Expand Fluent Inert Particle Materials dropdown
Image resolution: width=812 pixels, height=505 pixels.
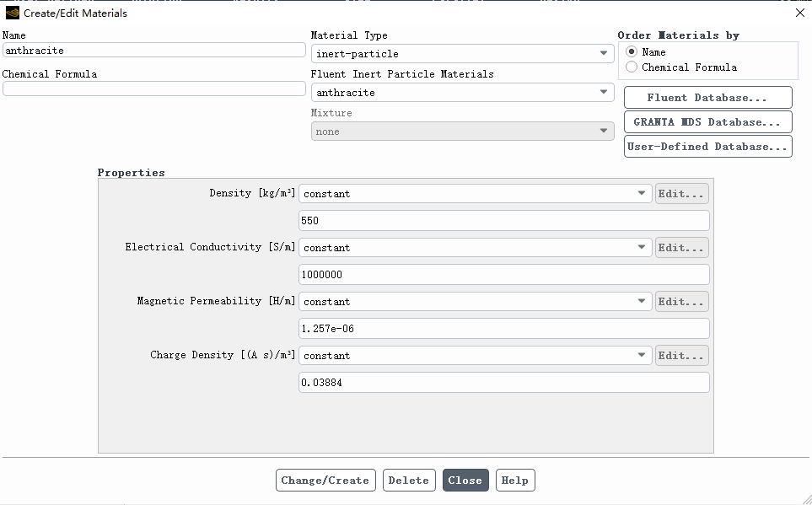click(462, 93)
